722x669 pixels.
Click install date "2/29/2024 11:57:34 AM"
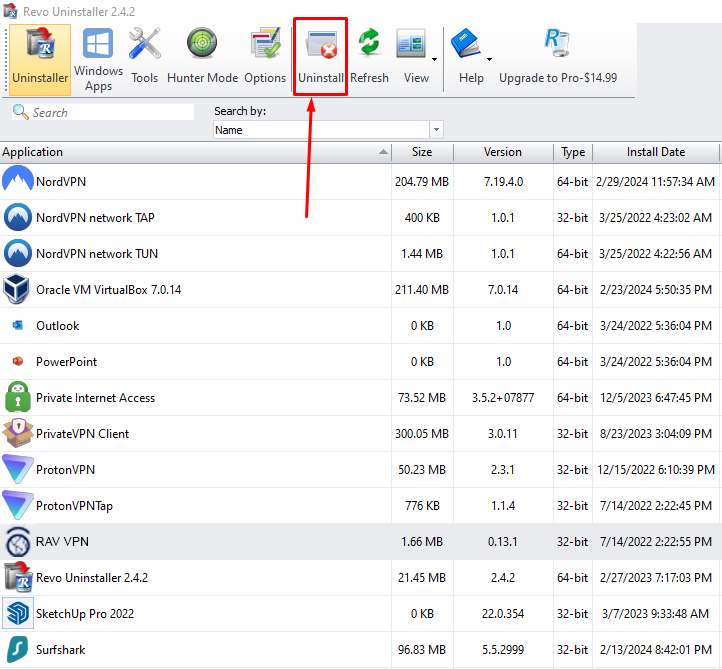tap(655, 182)
